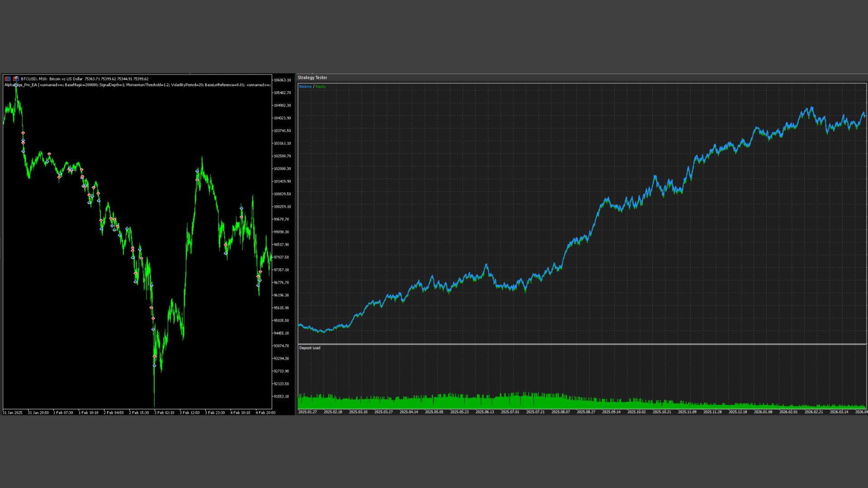The image size is (868, 488).
Task: Click the Deposit Load panel label
Action: coord(310,348)
